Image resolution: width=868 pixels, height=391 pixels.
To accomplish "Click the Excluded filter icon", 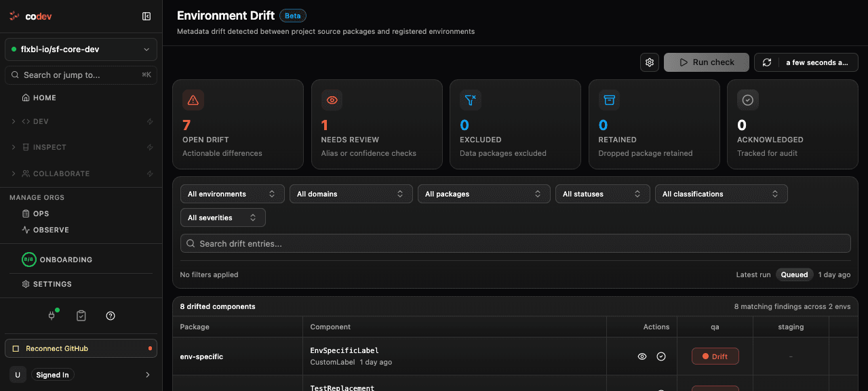I will tap(471, 100).
